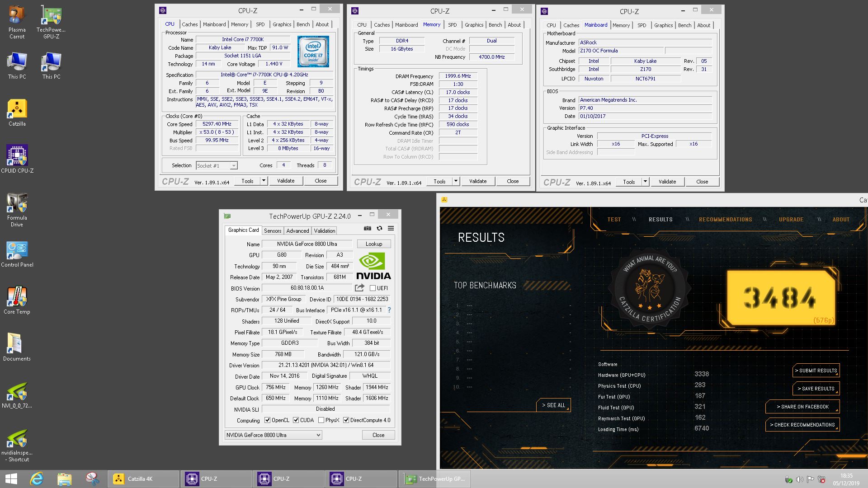Open File Explorer from the taskbar
This screenshot has height=488, width=868.
(x=64, y=479)
